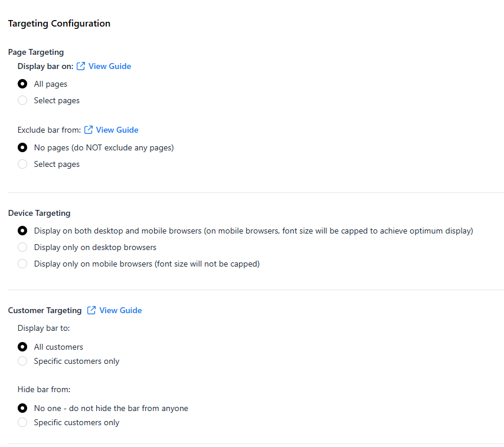Click the Page Targeting section heading
The image size is (504, 447).
36,52
